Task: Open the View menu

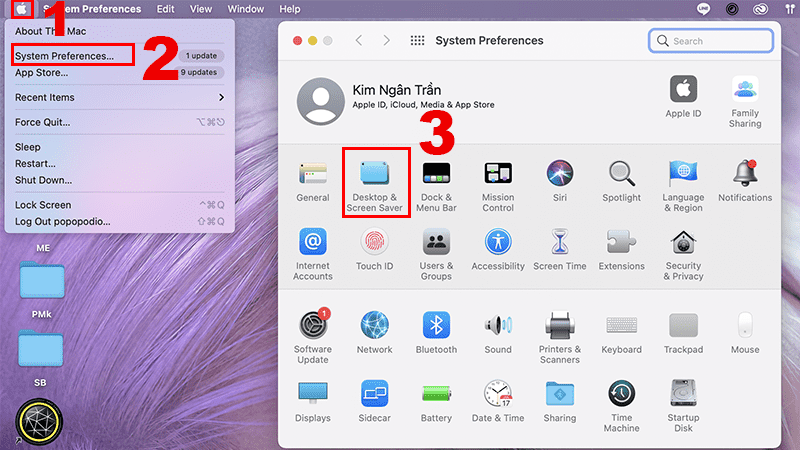Action: click(x=201, y=9)
